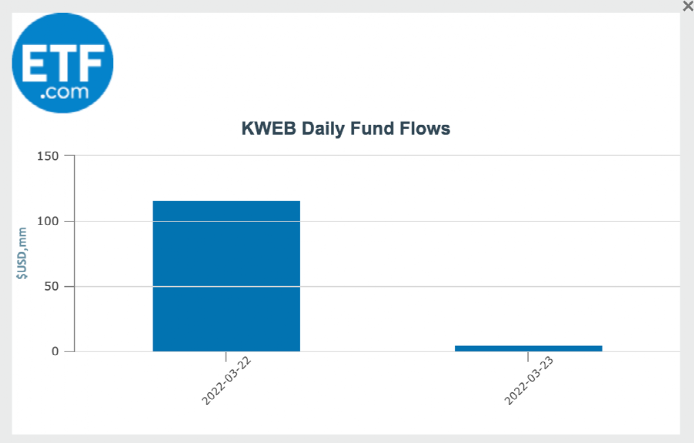Click the 0 y-axis value label
This screenshot has width=694, height=443.
point(55,351)
